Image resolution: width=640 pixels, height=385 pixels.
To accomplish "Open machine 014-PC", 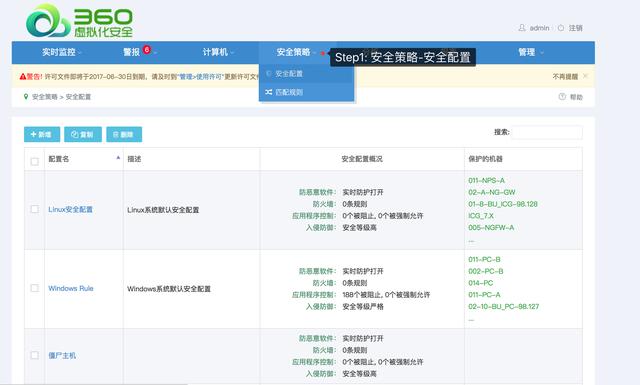I will point(480,283).
